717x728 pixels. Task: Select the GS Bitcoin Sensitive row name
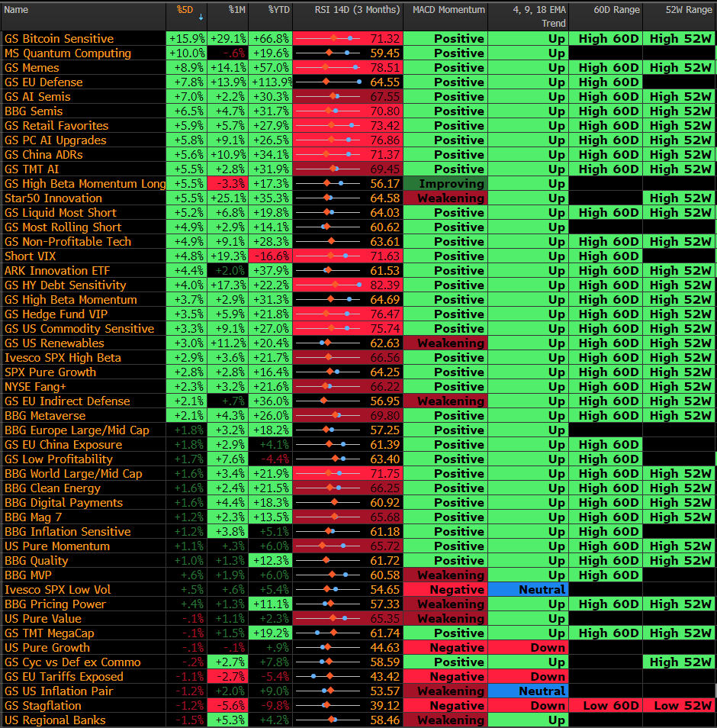tap(59, 38)
